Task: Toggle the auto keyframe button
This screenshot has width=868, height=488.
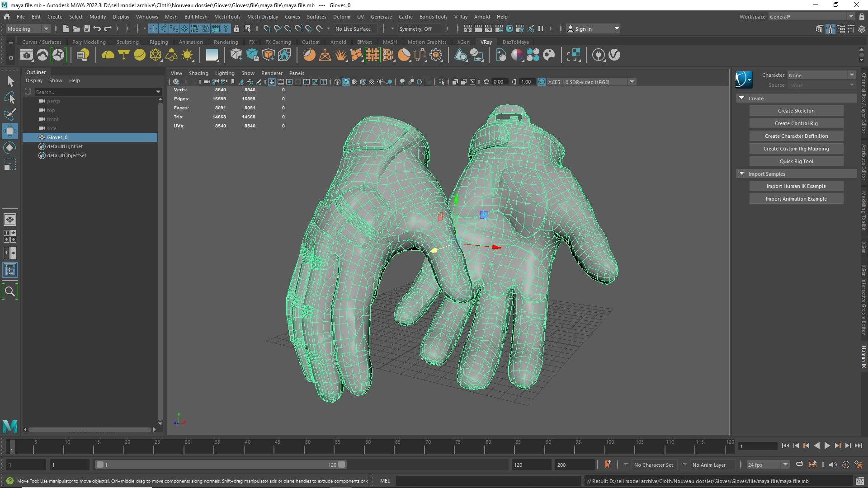Action: click(608, 465)
